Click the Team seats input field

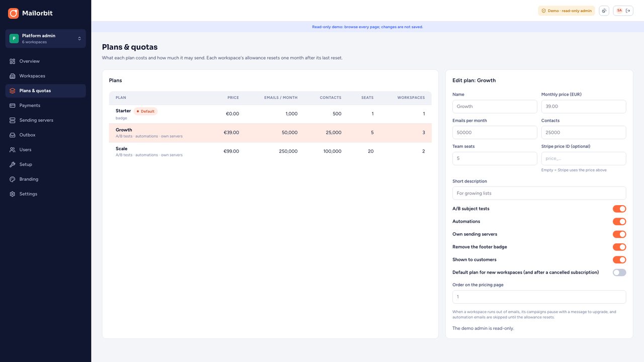495,158
